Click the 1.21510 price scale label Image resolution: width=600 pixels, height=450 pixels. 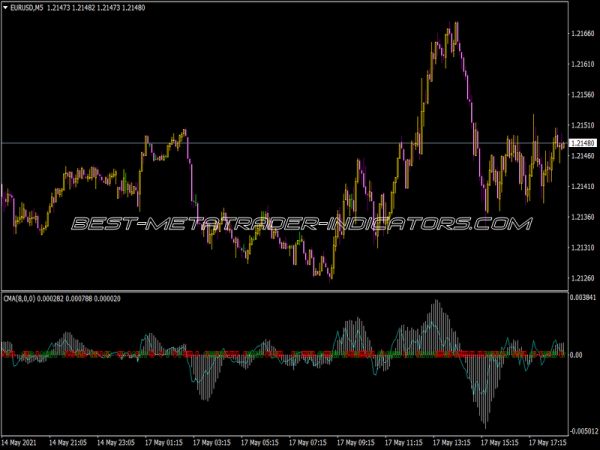pos(582,125)
